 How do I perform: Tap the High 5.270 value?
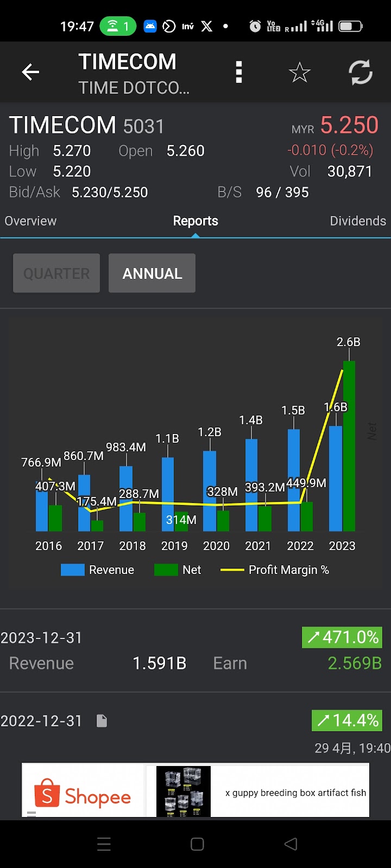click(x=72, y=150)
